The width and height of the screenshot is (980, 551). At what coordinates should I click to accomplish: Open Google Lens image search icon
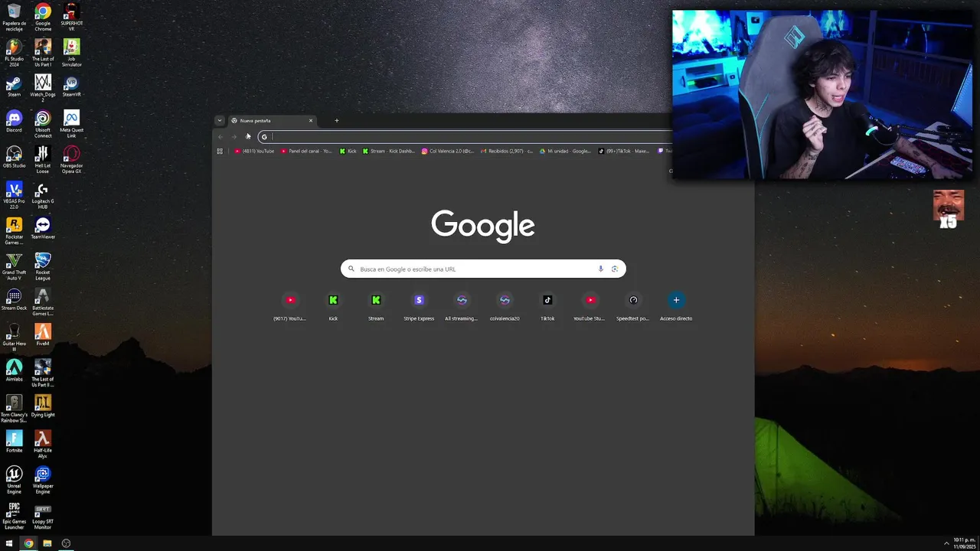615,269
